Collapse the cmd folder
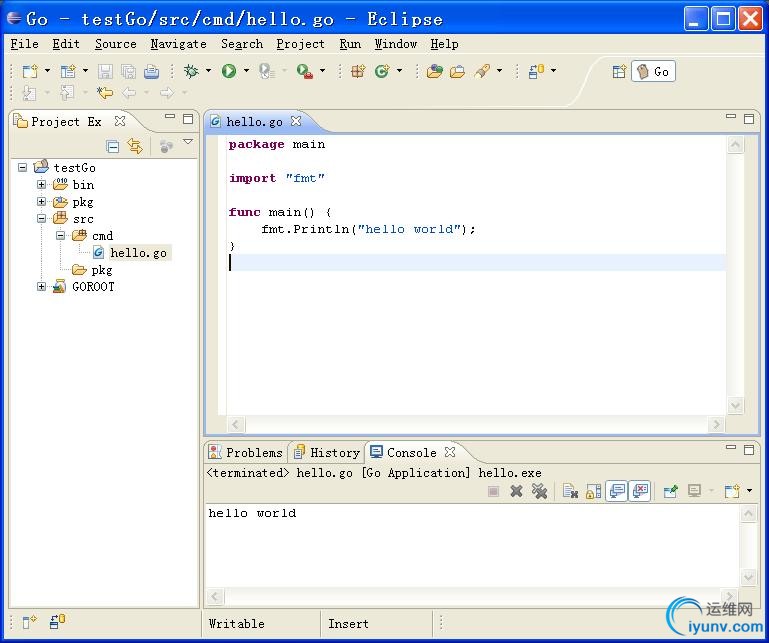 pyautogui.click(x=60, y=235)
